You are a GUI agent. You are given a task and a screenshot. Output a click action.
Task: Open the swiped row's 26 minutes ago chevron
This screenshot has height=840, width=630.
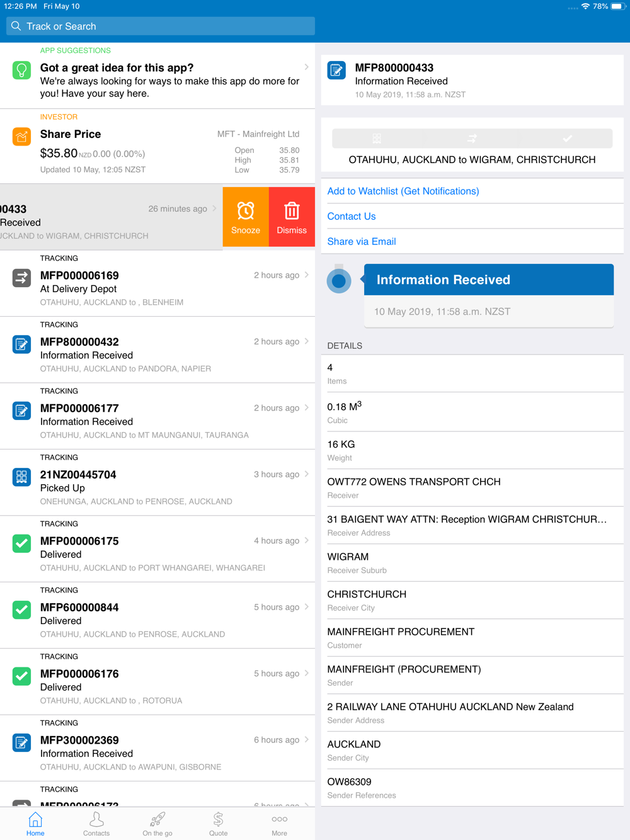click(214, 208)
